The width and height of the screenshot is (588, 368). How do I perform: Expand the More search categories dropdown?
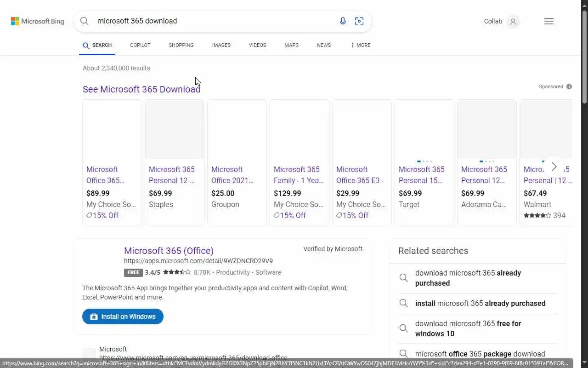tap(360, 45)
